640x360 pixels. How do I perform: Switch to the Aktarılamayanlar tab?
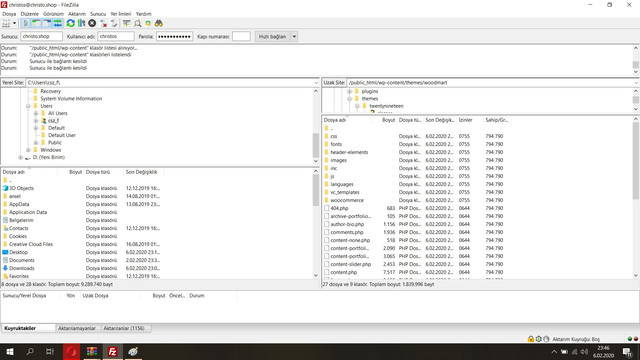tap(77, 328)
